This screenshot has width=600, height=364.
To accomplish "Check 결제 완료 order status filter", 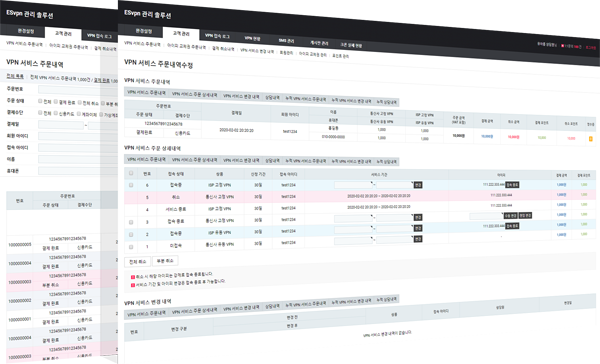I will (x=55, y=101).
